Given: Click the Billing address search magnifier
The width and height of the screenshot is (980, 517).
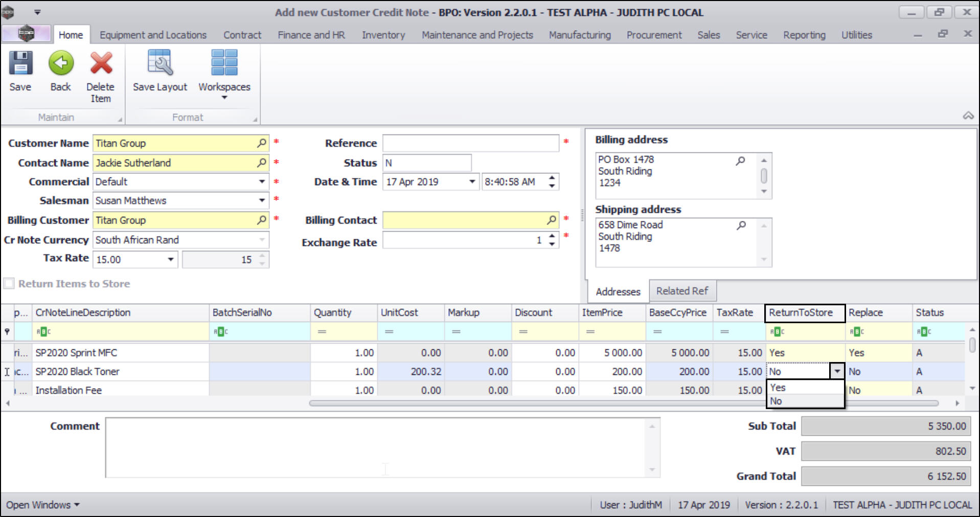Looking at the screenshot, I should click(x=740, y=161).
